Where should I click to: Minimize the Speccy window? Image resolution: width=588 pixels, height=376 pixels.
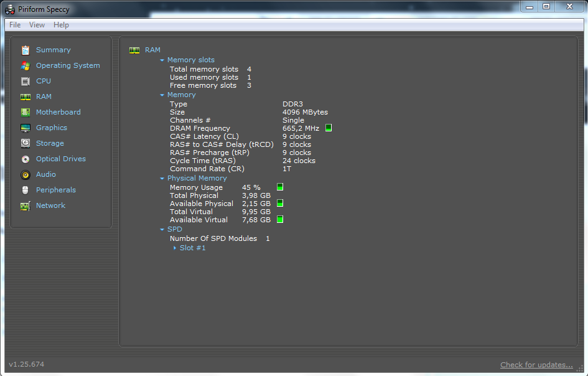529,6
